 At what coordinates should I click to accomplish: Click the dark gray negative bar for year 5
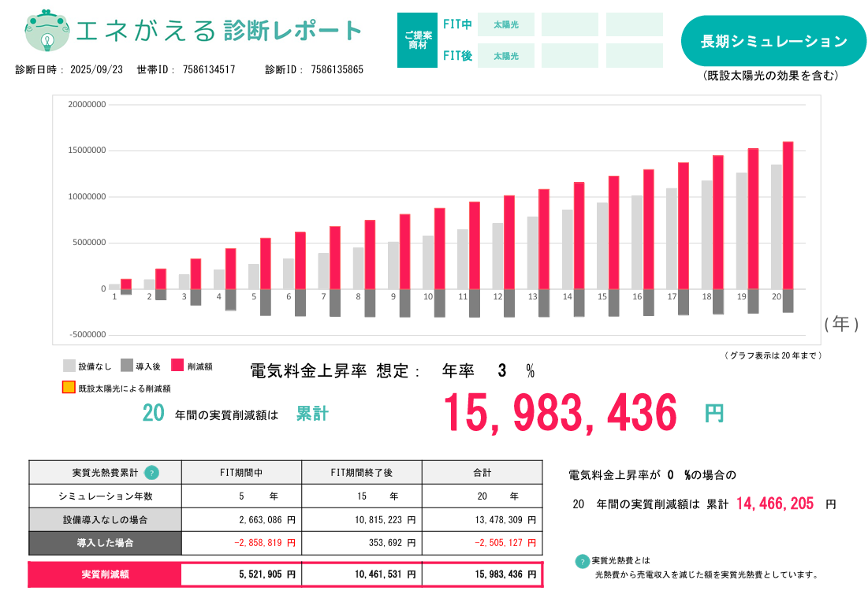pyautogui.click(x=266, y=302)
